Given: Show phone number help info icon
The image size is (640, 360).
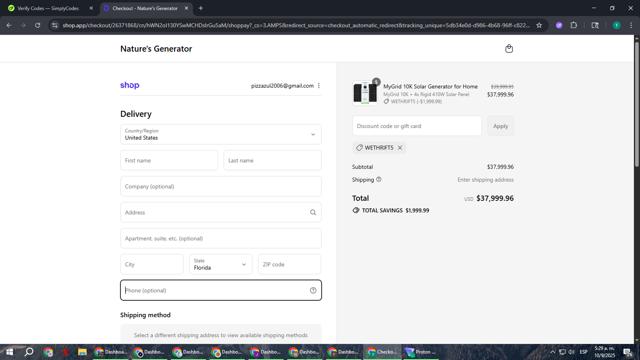Looking at the screenshot, I should click(x=313, y=290).
